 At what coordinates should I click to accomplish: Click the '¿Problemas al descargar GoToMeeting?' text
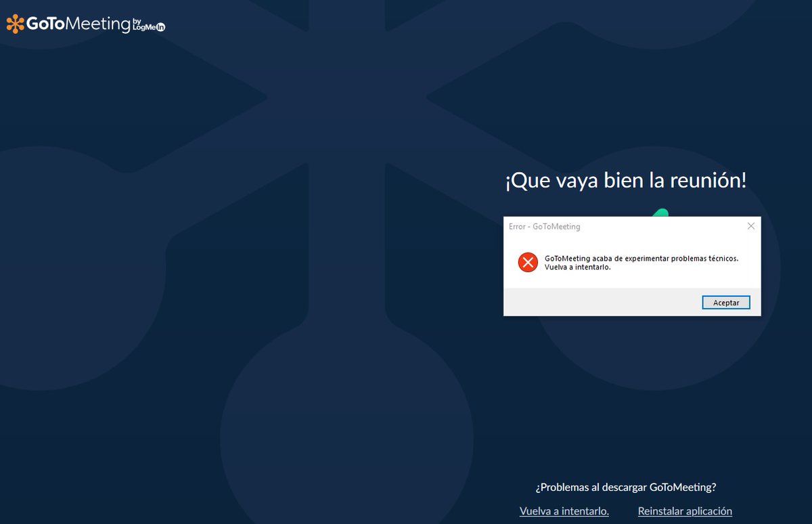click(626, 487)
